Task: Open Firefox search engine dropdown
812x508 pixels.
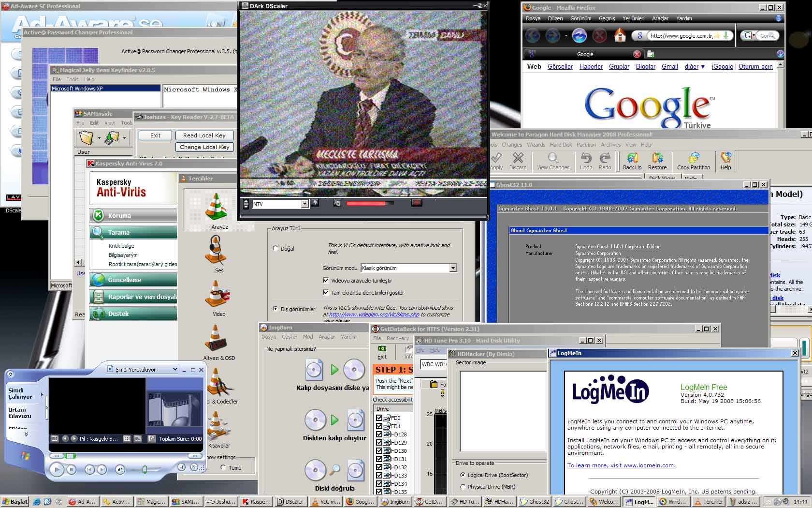Action: coord(750,35)
